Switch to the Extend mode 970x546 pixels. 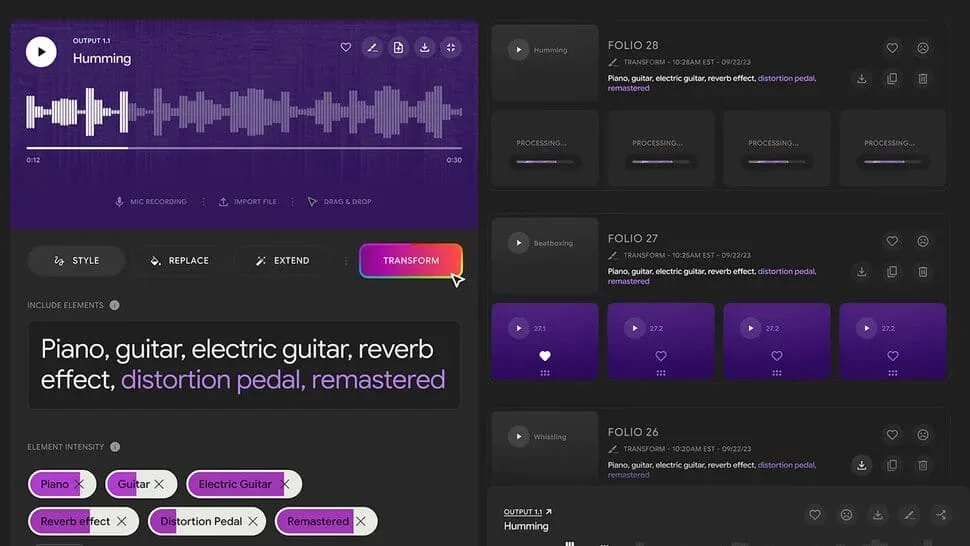click(283, 260)
